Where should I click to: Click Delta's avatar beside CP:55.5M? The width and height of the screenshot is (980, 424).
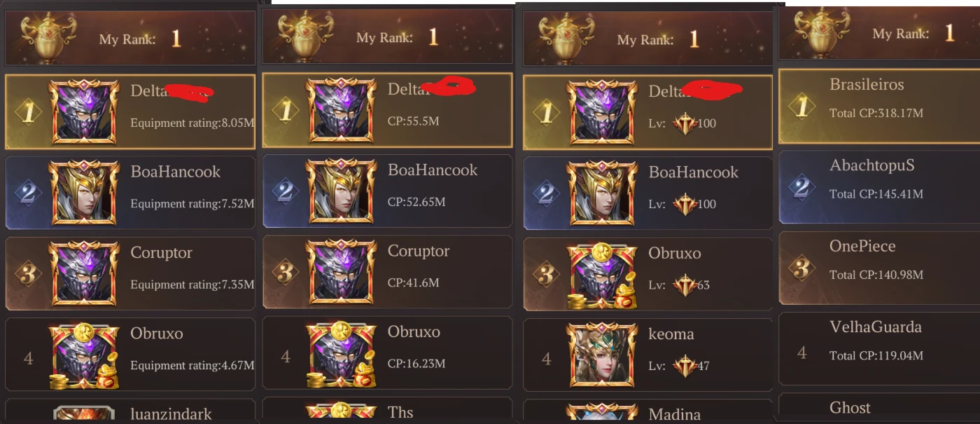[x=341, y=111]
